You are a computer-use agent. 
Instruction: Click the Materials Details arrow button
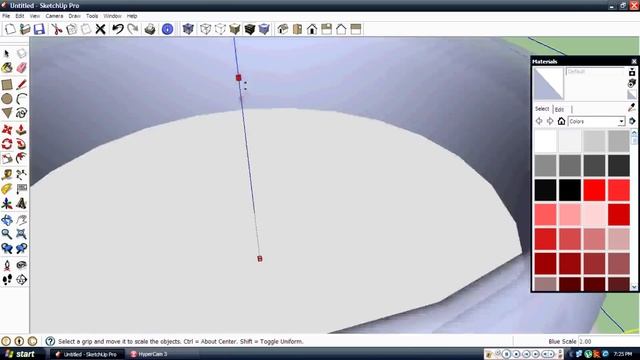tap(632, 121)
